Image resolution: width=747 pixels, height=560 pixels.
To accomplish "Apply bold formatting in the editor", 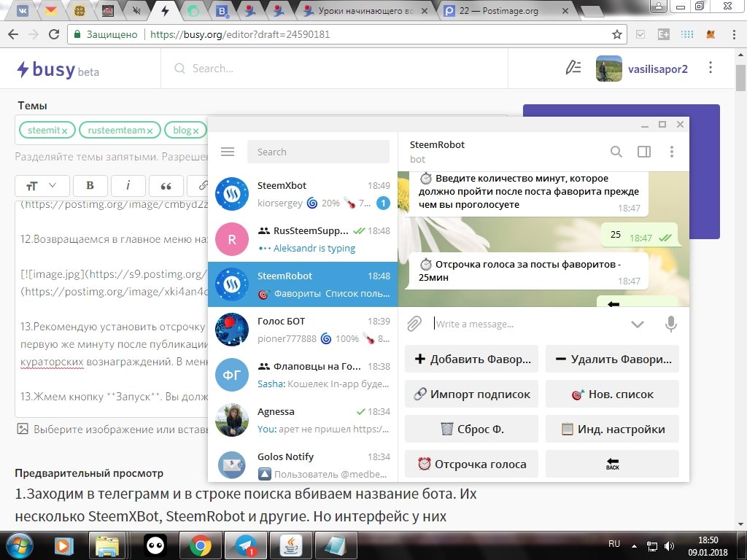I will coord(90,186).
